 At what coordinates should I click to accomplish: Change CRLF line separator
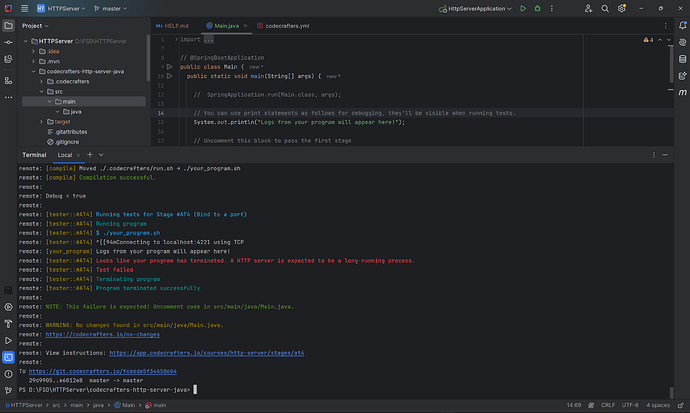[608, 406]
